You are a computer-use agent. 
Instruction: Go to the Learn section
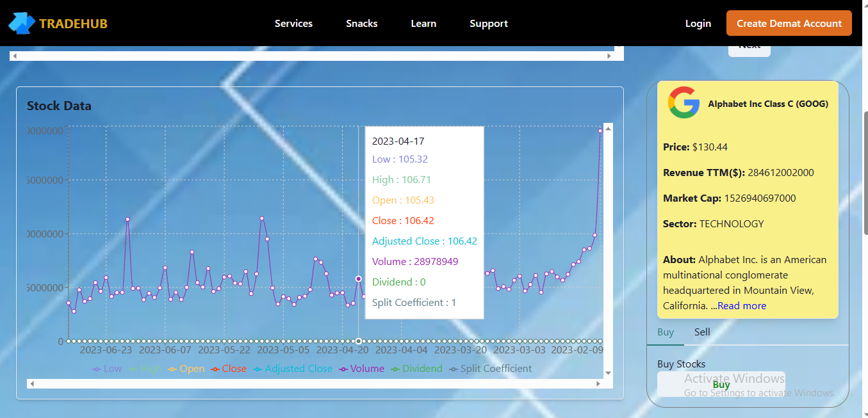click(423, 24)
